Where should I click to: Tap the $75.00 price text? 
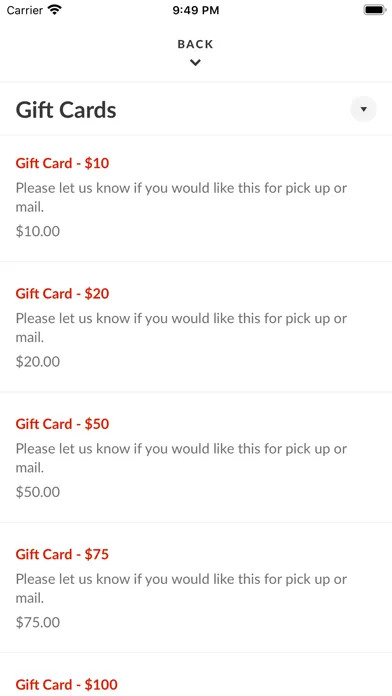coord(38,622)
